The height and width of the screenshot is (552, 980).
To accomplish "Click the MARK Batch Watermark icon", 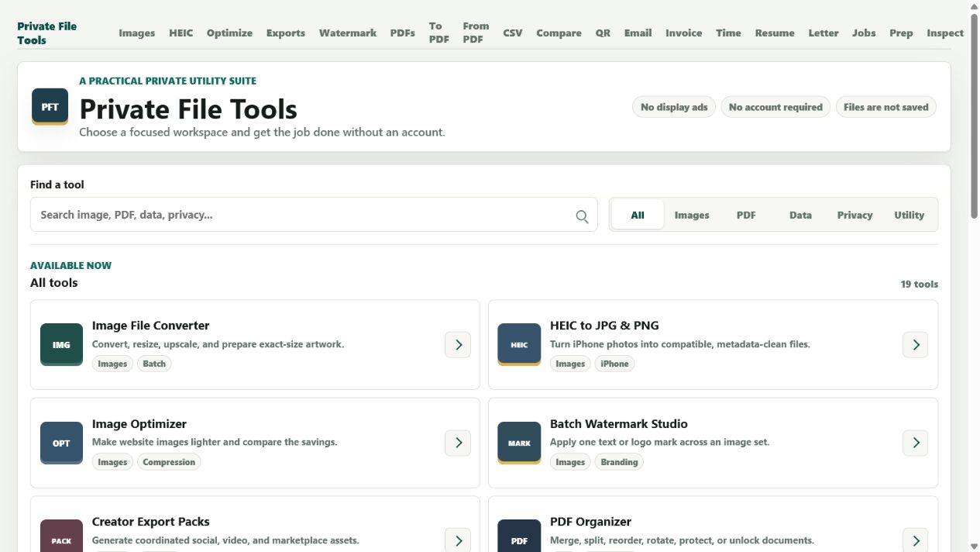I will [x=519, y=443].
